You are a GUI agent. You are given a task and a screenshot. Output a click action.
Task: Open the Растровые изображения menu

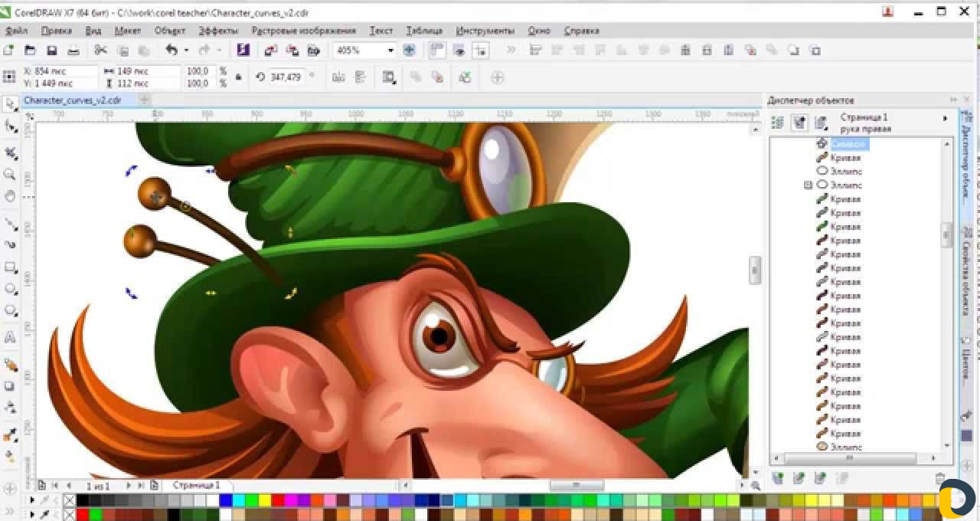point(304,31)
